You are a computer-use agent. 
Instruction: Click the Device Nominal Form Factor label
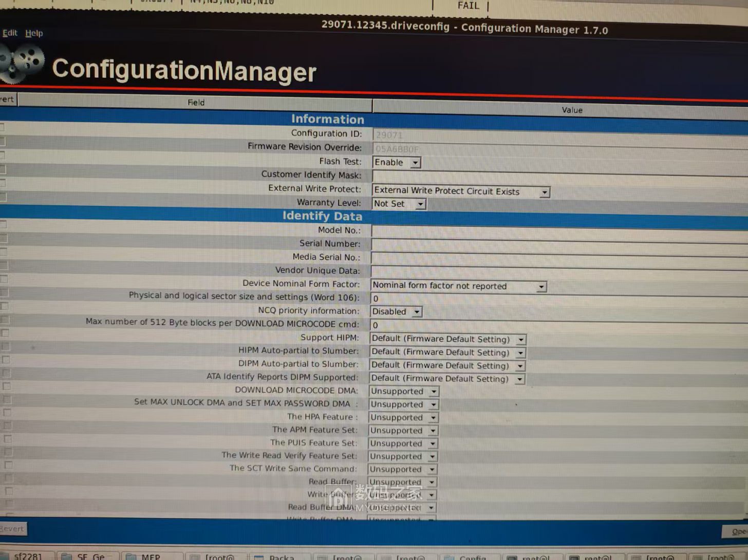click(x=301, y=283)
